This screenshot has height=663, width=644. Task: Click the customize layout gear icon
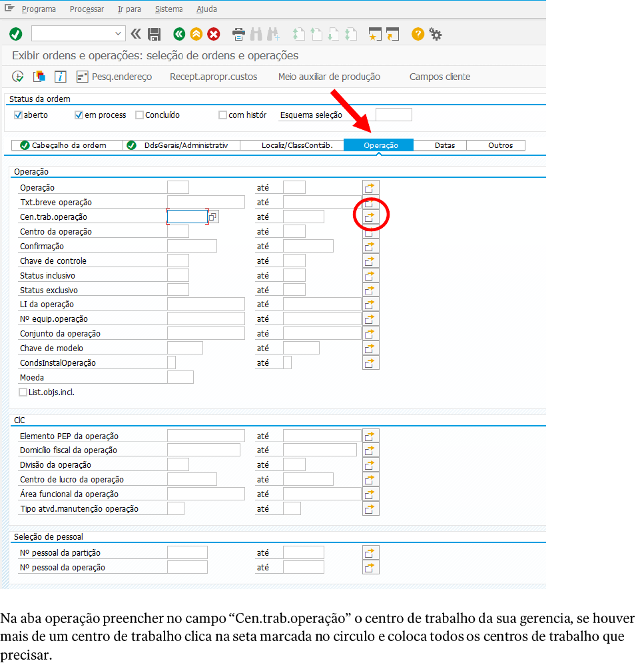436,34
